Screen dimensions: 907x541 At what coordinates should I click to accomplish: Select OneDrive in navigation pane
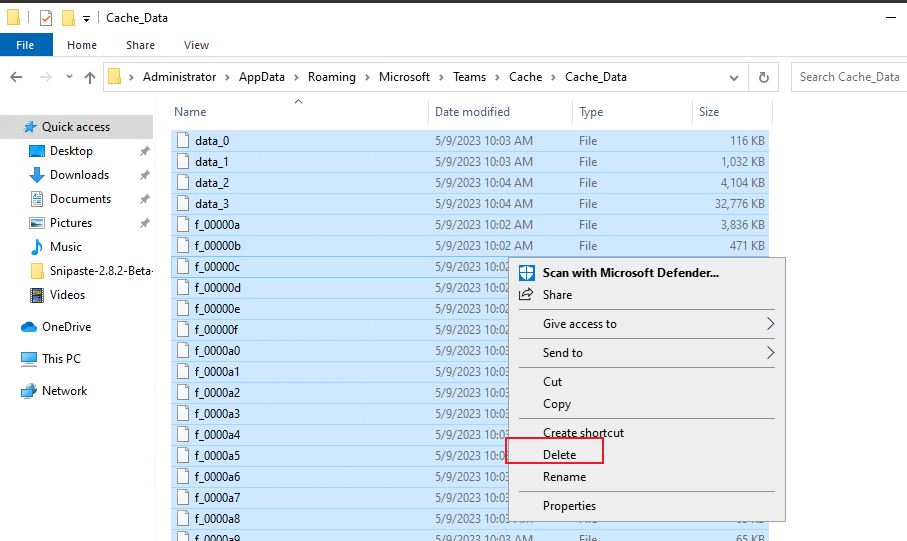point(66,327)
